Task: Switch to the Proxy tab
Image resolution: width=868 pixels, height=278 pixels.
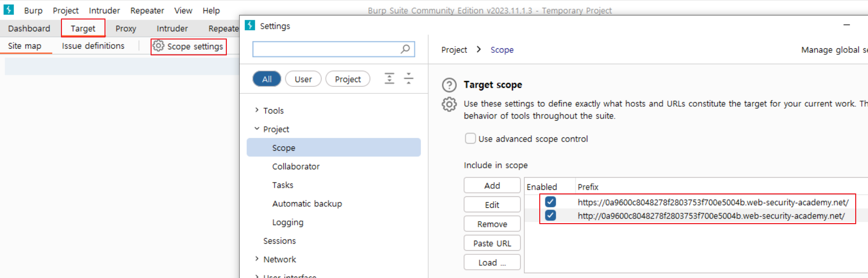Action: click(x=125, y=28)
